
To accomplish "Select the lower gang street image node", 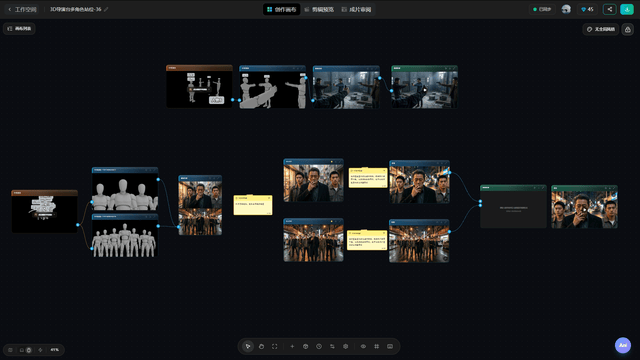I will point(313,240).
